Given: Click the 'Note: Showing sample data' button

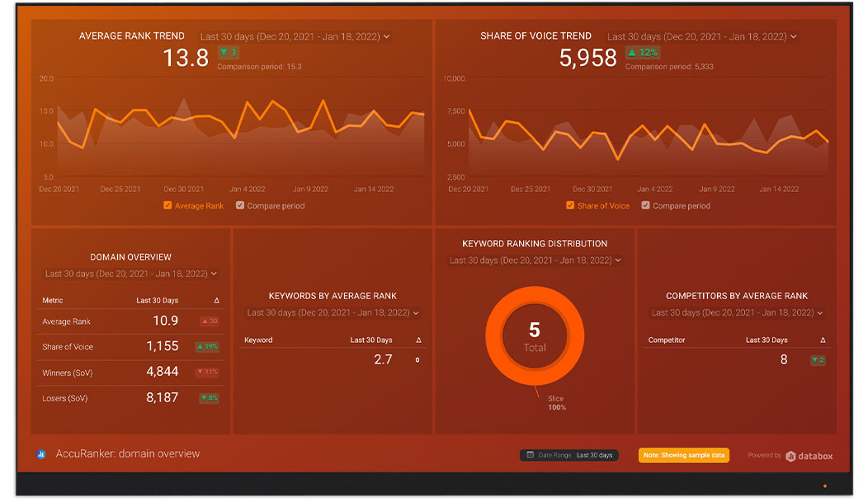Looking at the screenshot, I should [x=683, y=455].
